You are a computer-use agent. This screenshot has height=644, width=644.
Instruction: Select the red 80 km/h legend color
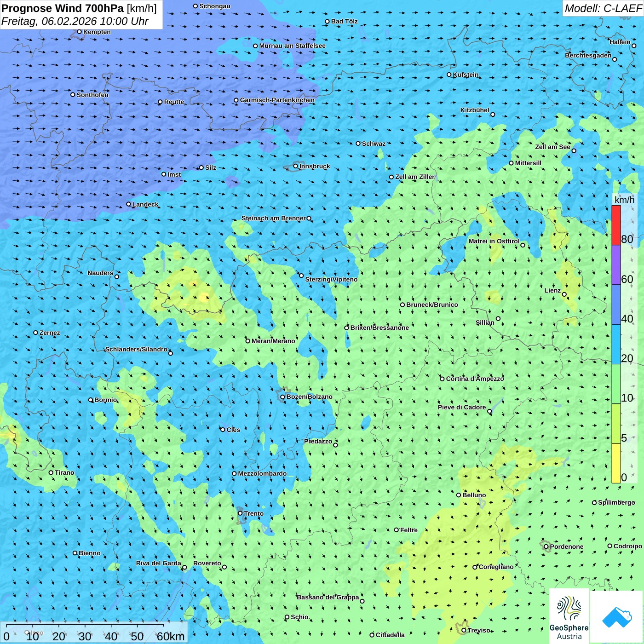(616, 225)
